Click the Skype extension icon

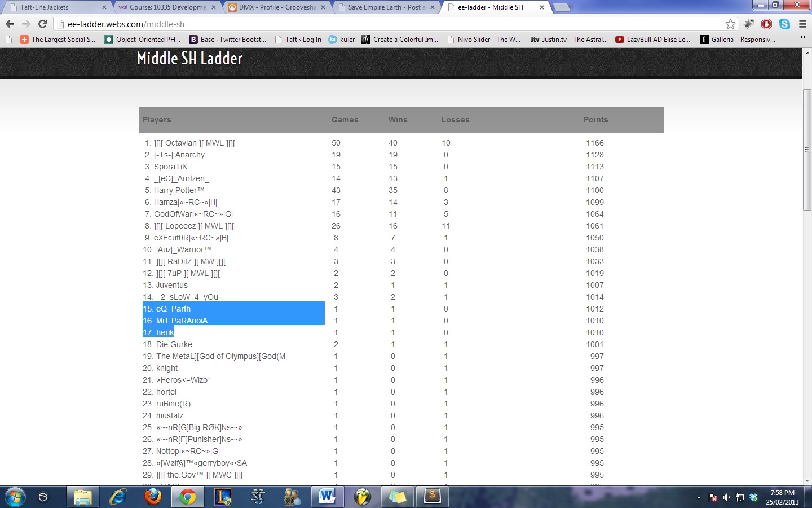pyautogui.click(x=784, y=24)
